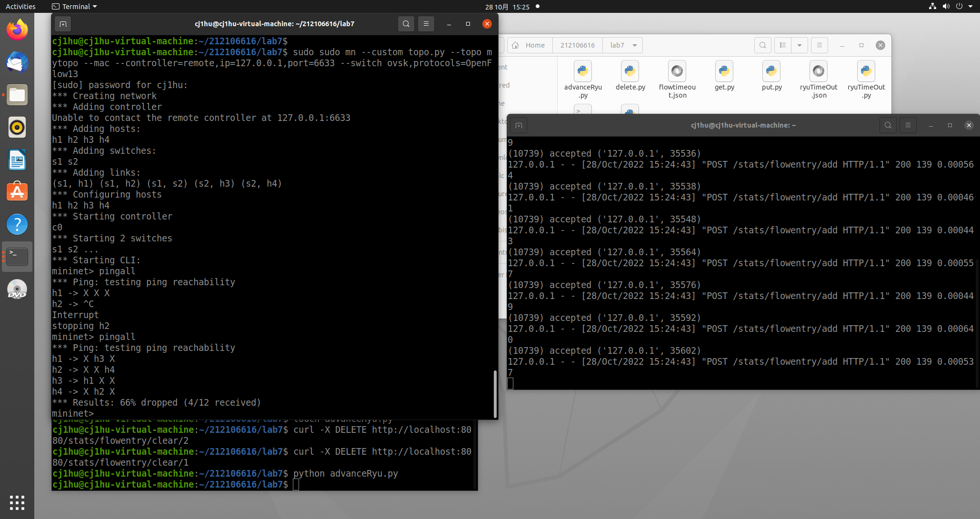Show applications grid

(x=17, y=502)
